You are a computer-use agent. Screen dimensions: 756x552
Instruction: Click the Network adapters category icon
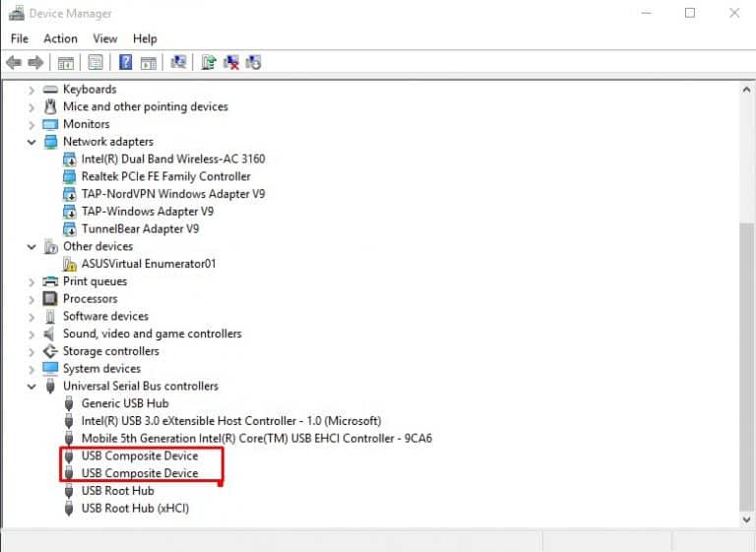pos(50,142)
